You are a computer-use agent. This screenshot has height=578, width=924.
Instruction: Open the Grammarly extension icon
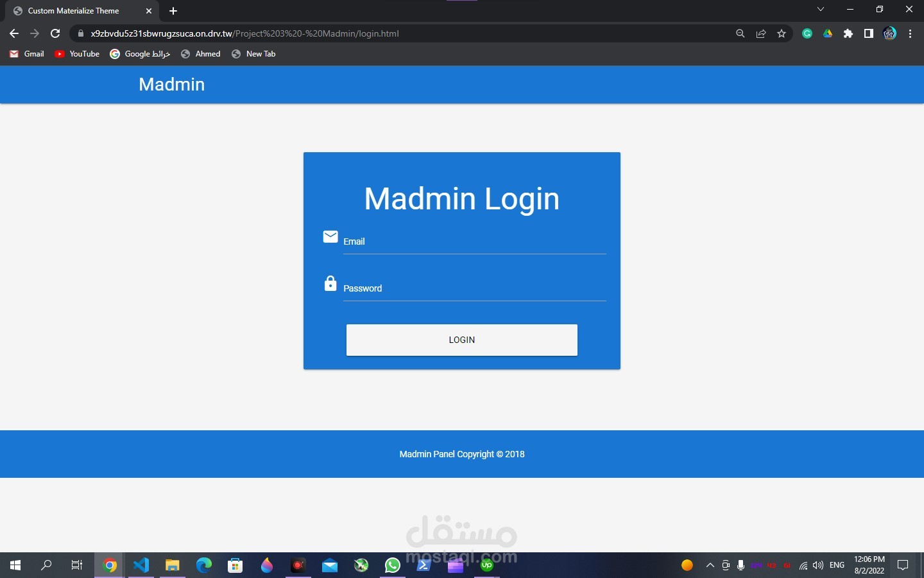click(x=807, y=33)
